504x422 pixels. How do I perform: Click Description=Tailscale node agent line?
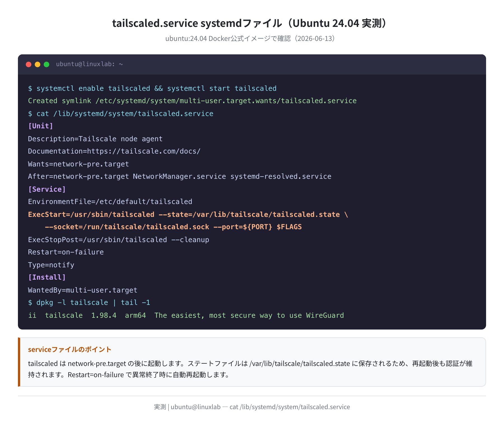pos(95,139)
